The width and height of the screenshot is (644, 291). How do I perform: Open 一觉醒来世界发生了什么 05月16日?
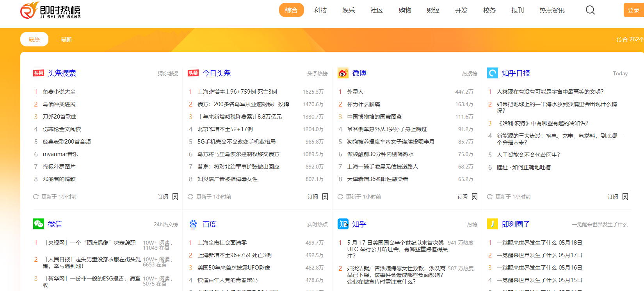[x=539, y=268]
